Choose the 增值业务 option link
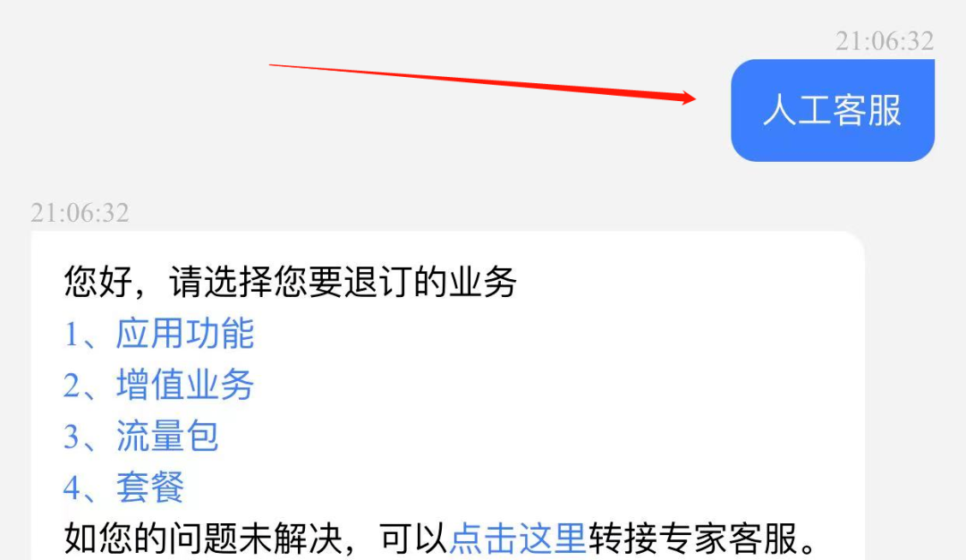Screen dimensions: 966x560 pos(185,385)
